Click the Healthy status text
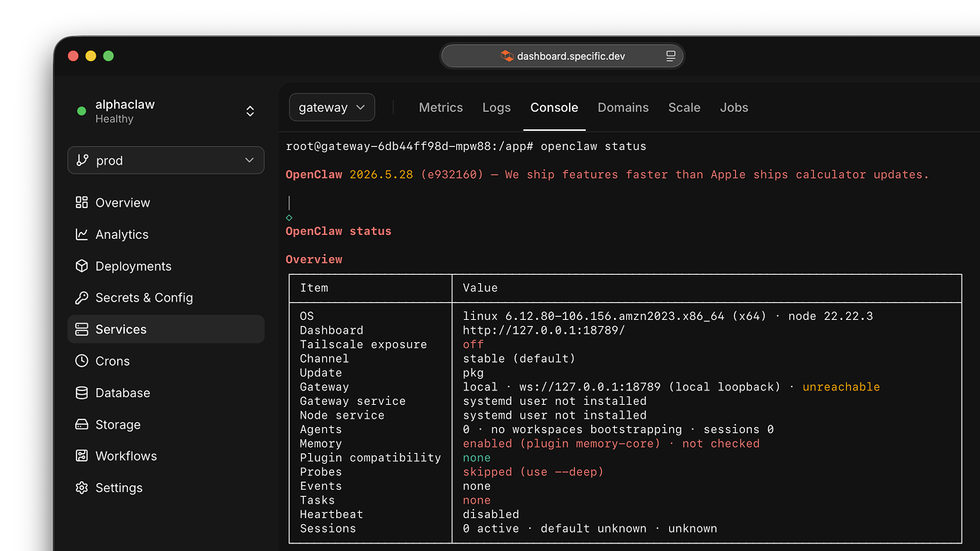The width and height of the screenshot is (980, 551). 114,119
